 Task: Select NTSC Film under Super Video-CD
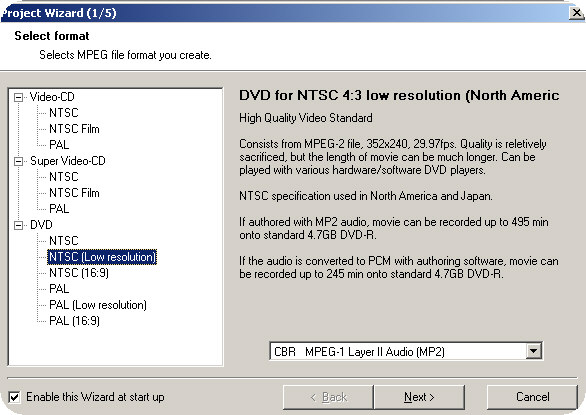click(74, 193)
